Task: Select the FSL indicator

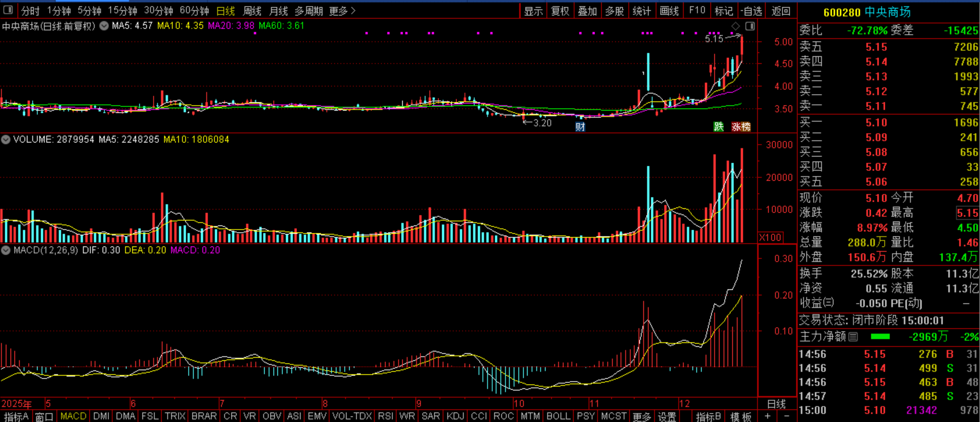Action: click(x=150, y=416)
